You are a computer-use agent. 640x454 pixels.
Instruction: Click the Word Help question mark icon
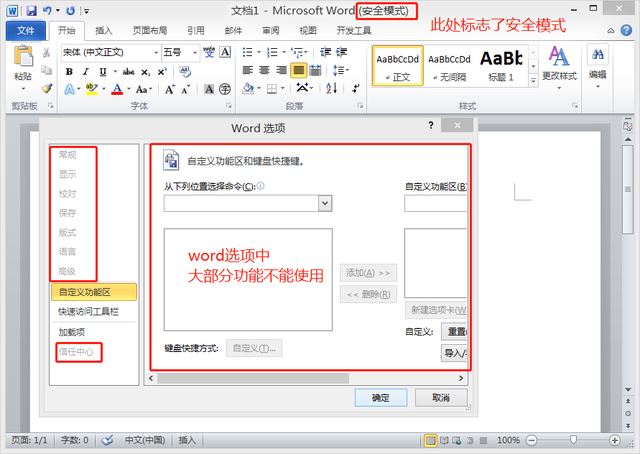coord(626,31)
